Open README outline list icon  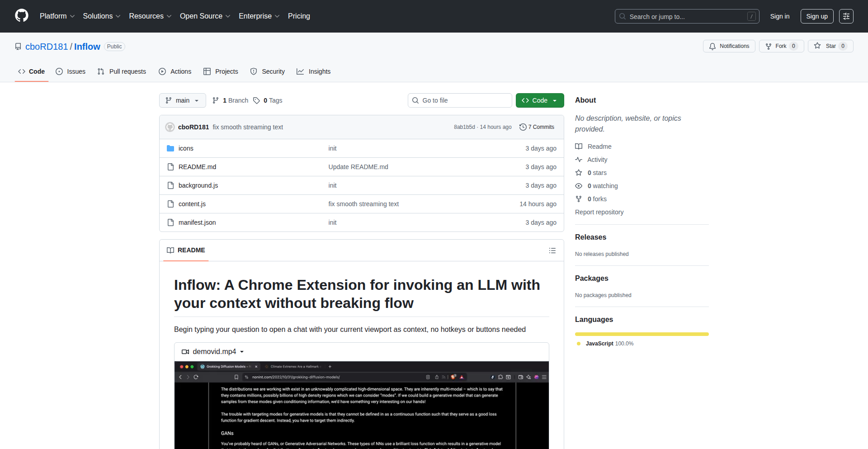(x=552, y=250)
